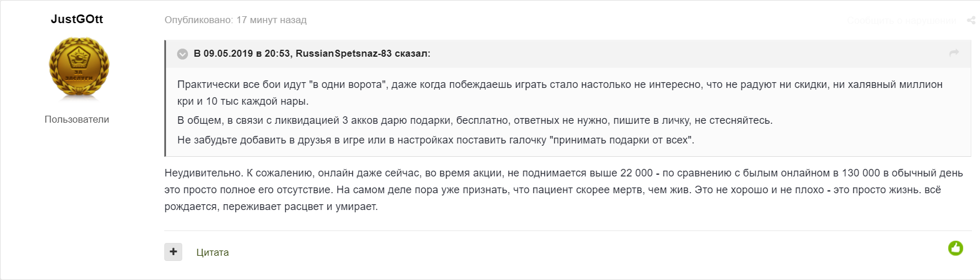Click the quoted line starting with Практически все бои
This screenshot has height=280, width=980.
(x=559, y=84)
